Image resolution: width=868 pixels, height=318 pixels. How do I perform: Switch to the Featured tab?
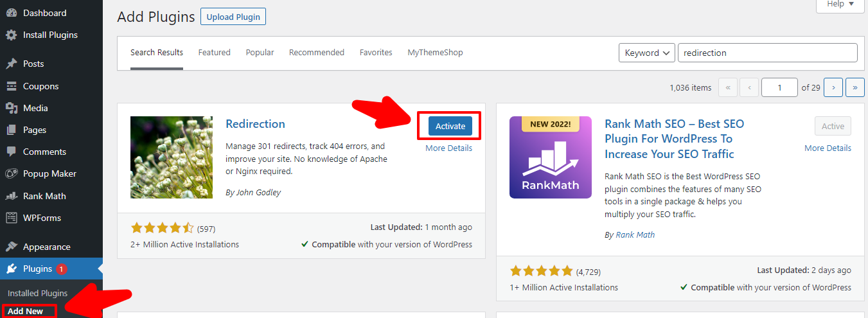pos(215,53)
